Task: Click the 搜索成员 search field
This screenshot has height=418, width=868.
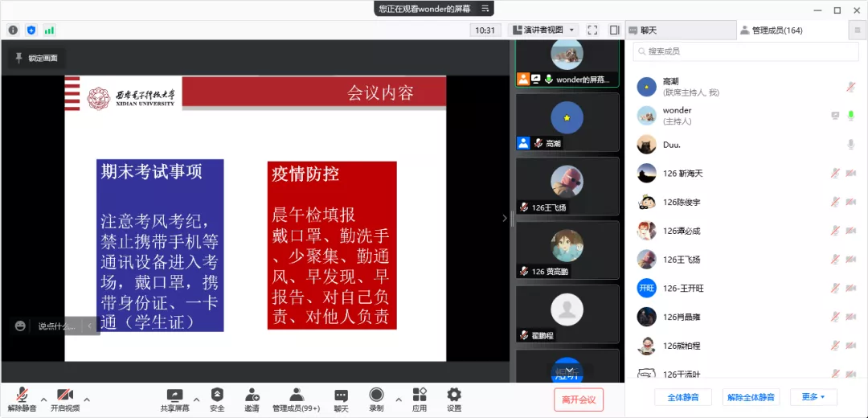Action: tap(746, 51)
